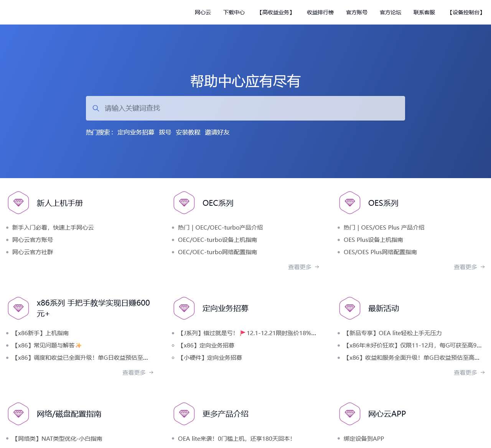Click 查看更多 under x86系列

click(138, 372)
